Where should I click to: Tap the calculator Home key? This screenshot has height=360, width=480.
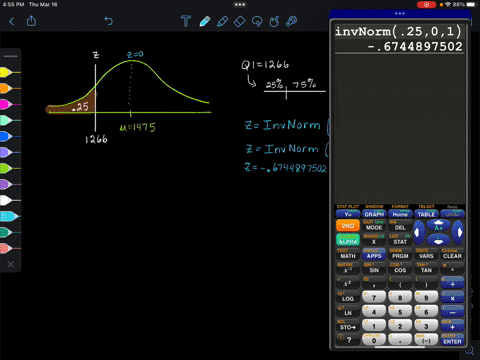coord(400,214)
